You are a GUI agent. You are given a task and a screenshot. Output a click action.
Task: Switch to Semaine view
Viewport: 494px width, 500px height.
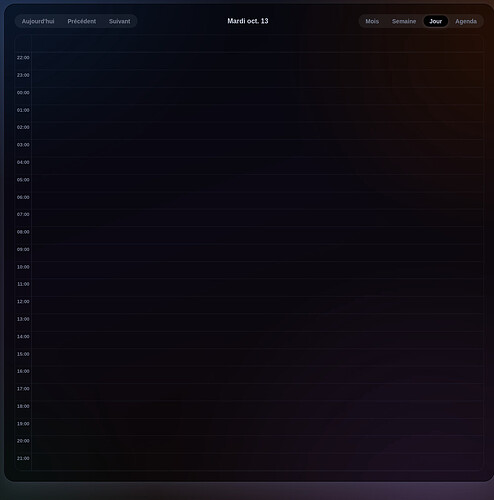point(404,21)
